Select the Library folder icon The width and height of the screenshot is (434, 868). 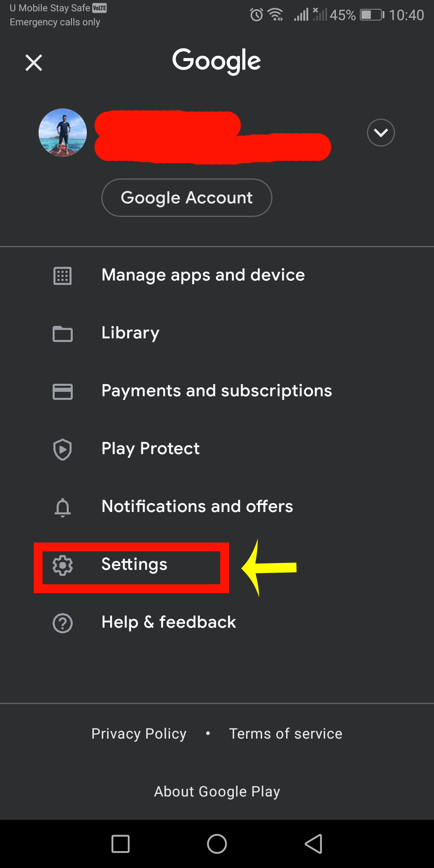62,334
